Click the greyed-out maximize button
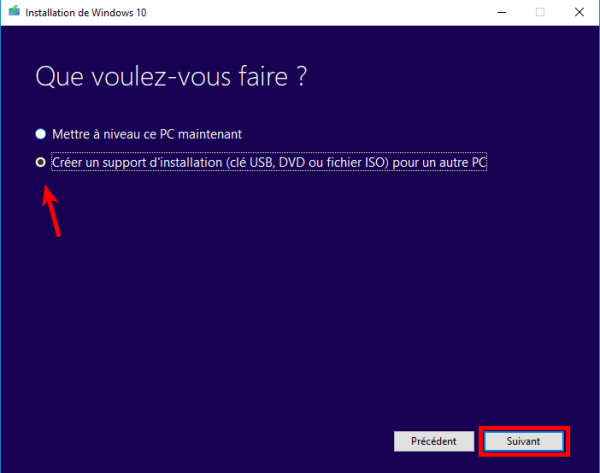Screen dimensions: 600x473 (x=540, y=12)
